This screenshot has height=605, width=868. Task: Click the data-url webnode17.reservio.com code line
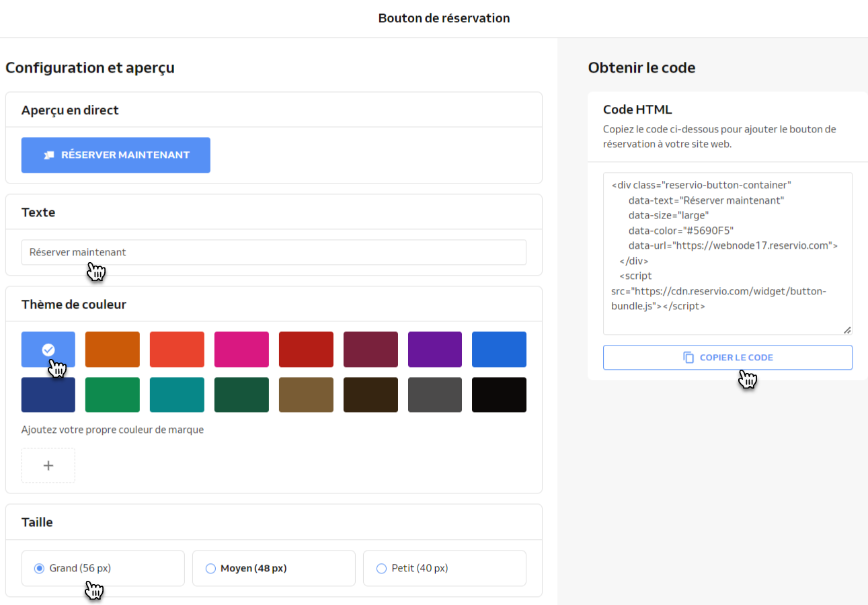pos(733,245)
